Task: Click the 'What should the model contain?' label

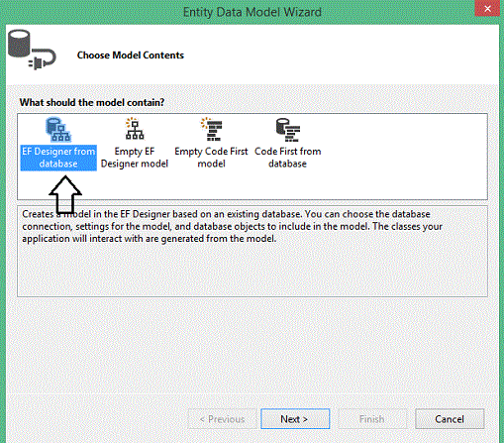Action: pos(92,102)
